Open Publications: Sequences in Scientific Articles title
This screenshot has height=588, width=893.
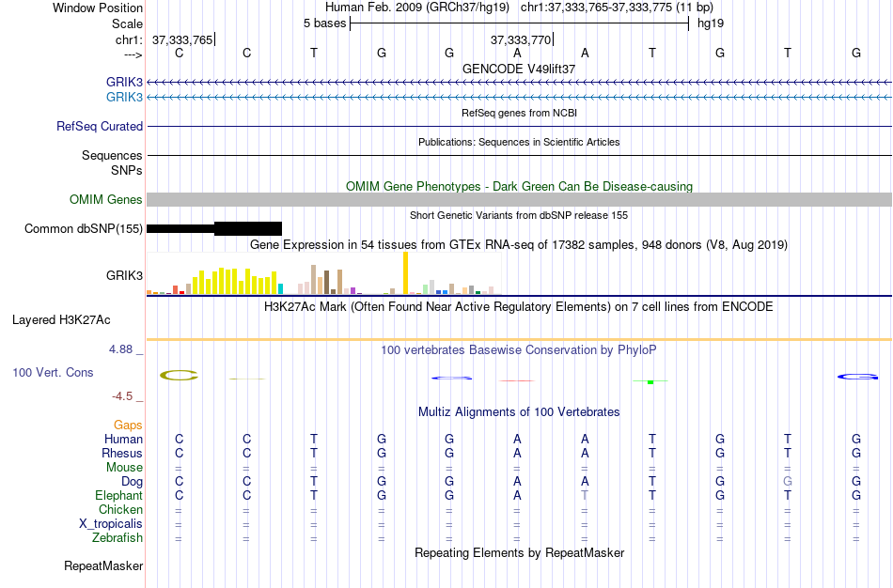(x=519, y=142)
